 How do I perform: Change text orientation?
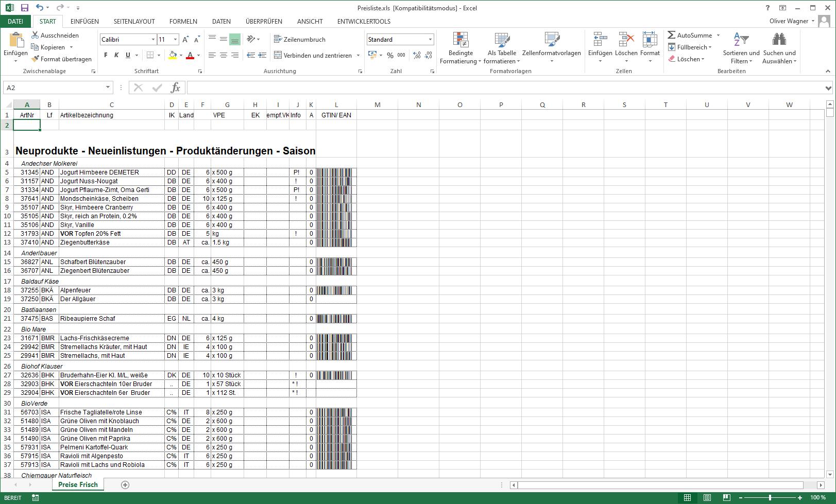(251, 39)
